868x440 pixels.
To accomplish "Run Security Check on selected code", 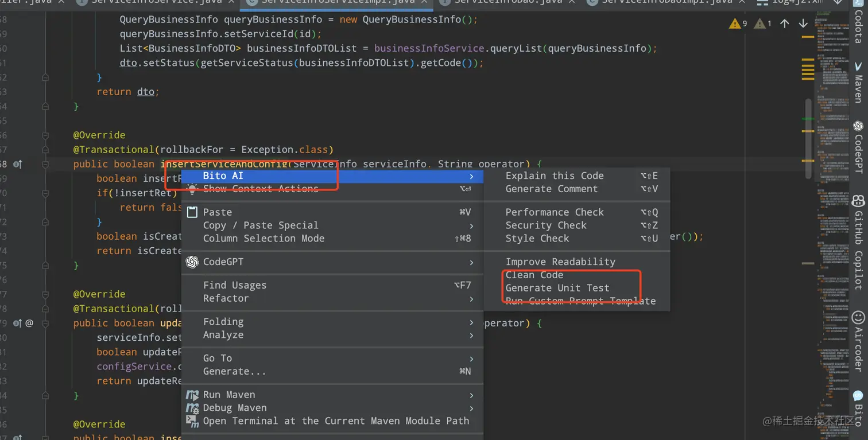I will (x=546, y=225).
